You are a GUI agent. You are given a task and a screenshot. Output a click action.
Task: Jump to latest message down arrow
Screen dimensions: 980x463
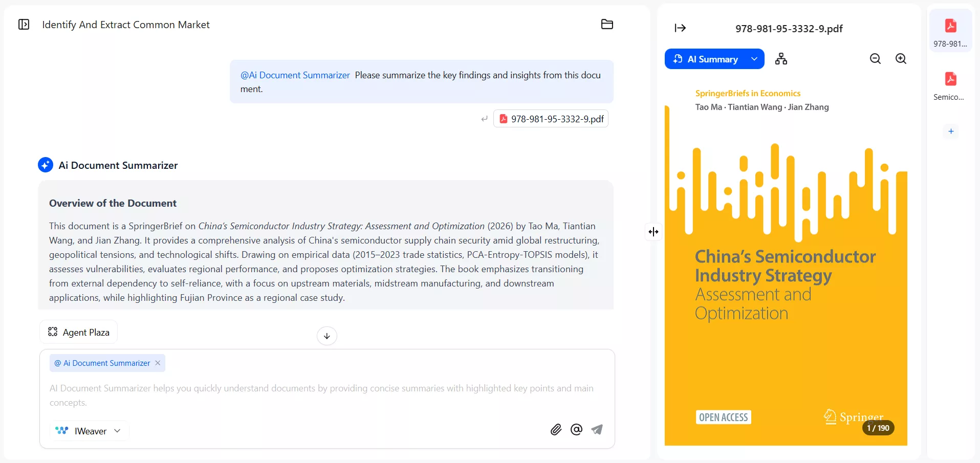(x=327, y=336)
